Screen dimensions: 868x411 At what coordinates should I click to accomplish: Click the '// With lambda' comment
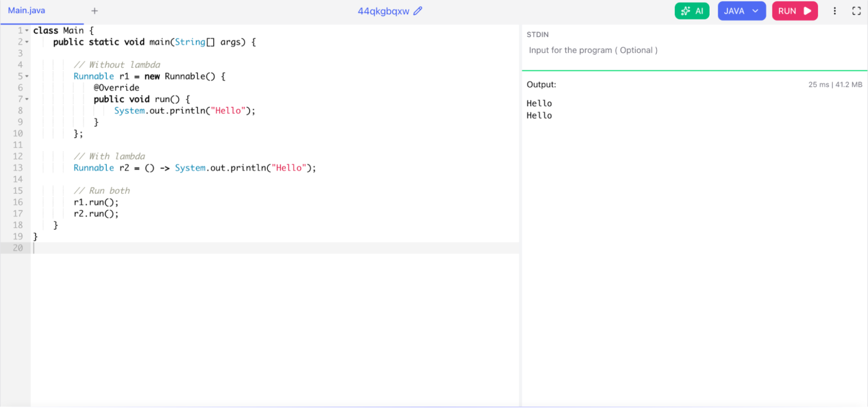(x=109, y=156)
